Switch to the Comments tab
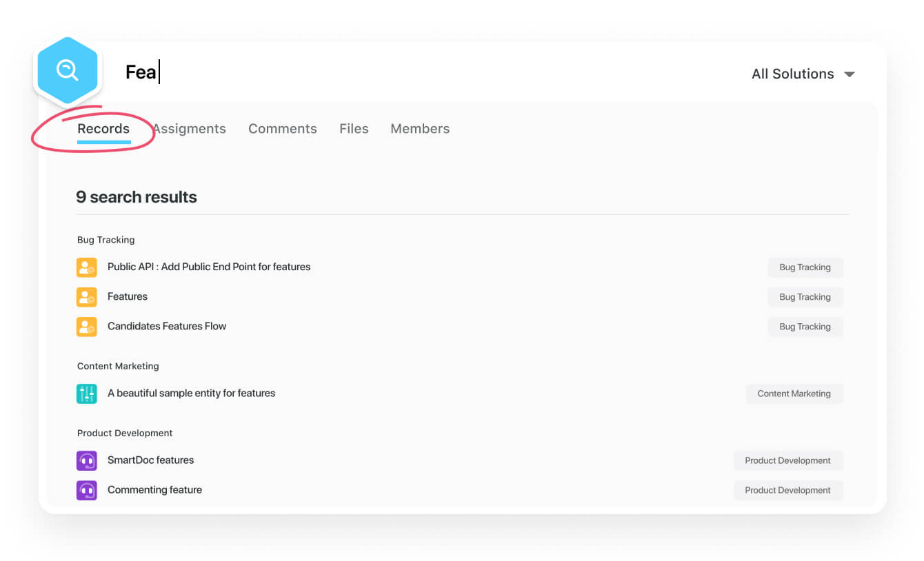This screenshot has width=924, height=561. (x=283, y=129)
